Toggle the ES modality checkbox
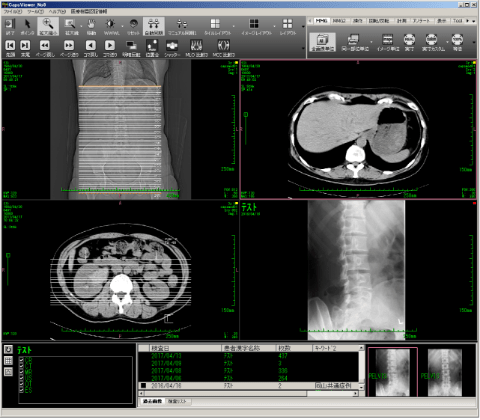 tap(21, 390)
